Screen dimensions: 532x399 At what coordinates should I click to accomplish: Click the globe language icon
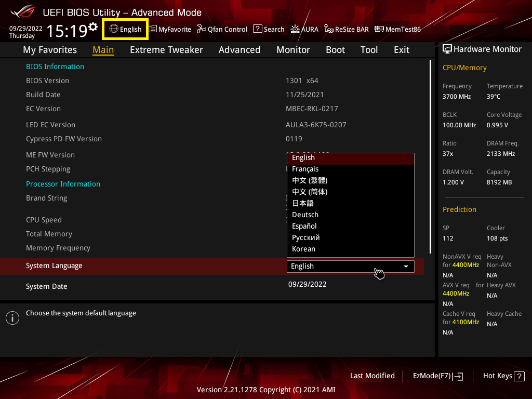click(x=114, y=29)
